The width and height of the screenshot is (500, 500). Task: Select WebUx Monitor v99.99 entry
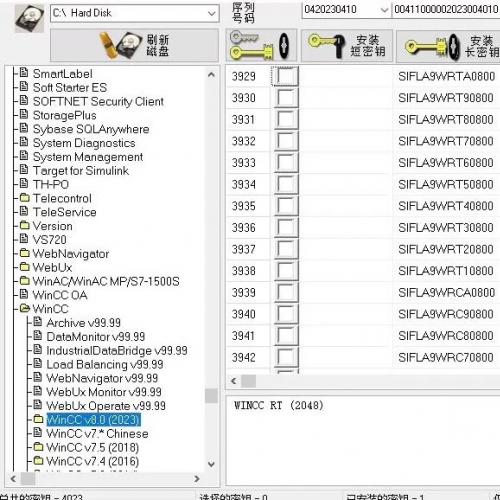click(104, 392)
